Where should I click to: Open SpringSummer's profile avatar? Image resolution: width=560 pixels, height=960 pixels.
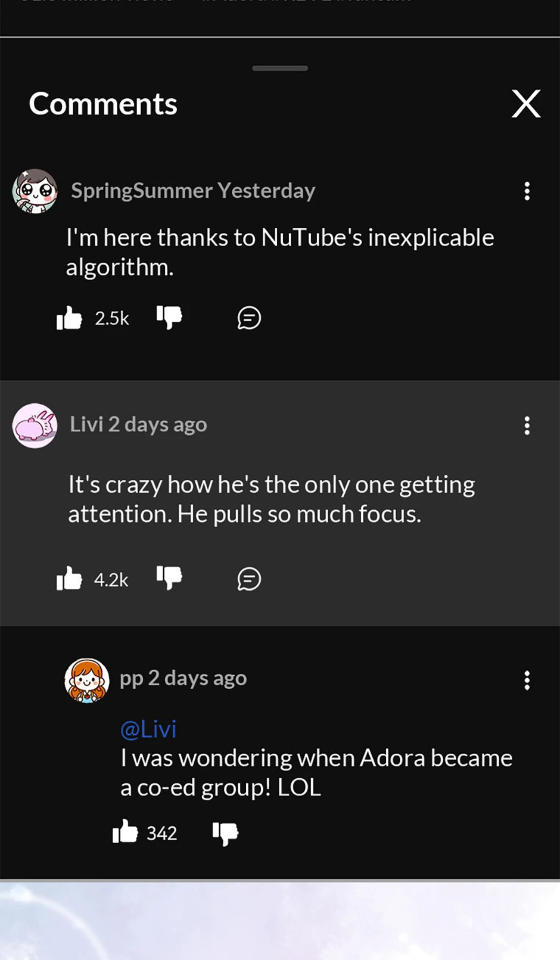click(35, 191)
